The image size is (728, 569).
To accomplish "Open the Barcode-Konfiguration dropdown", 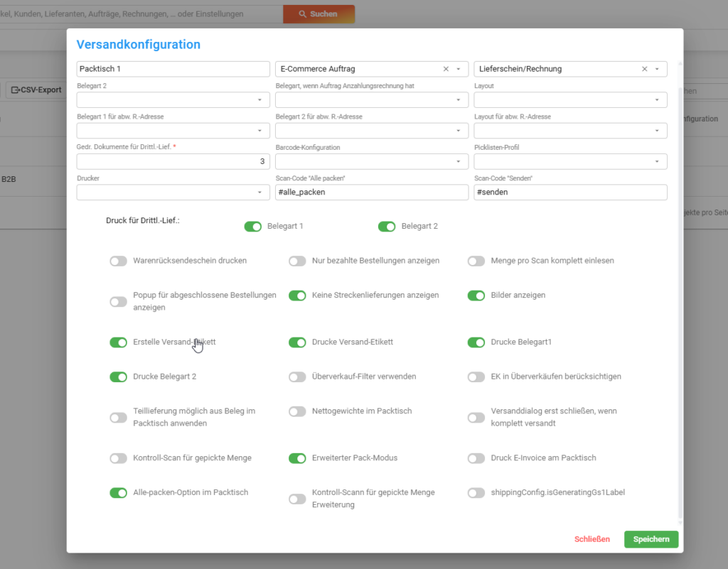I will click(372, 161).
